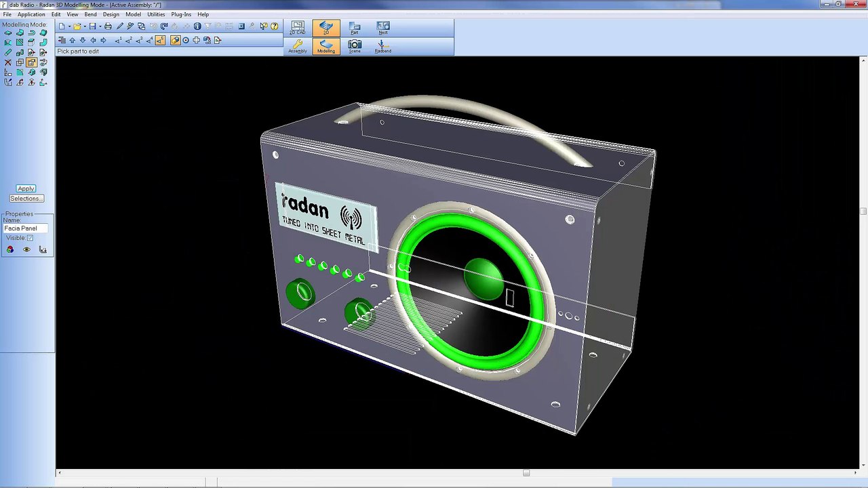Click the Print toolbar icon
Viewport: 868px width, 488px height.
coord(108,26)
